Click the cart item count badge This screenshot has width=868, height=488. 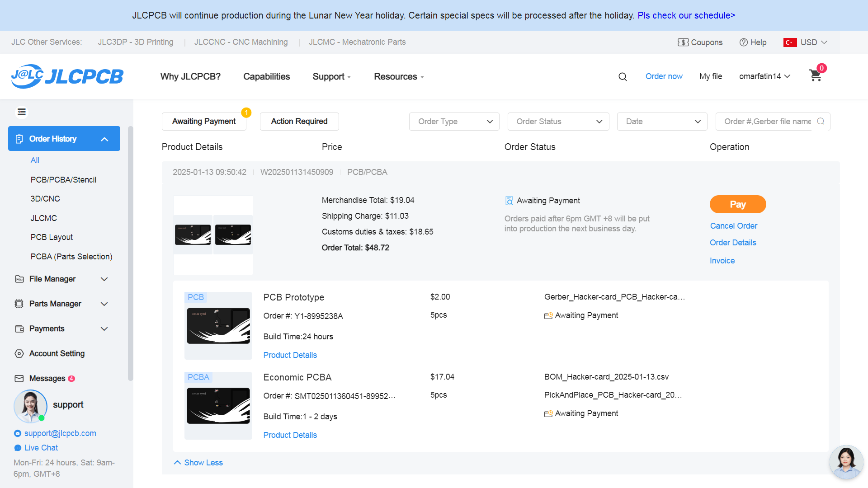coord(822,68)
